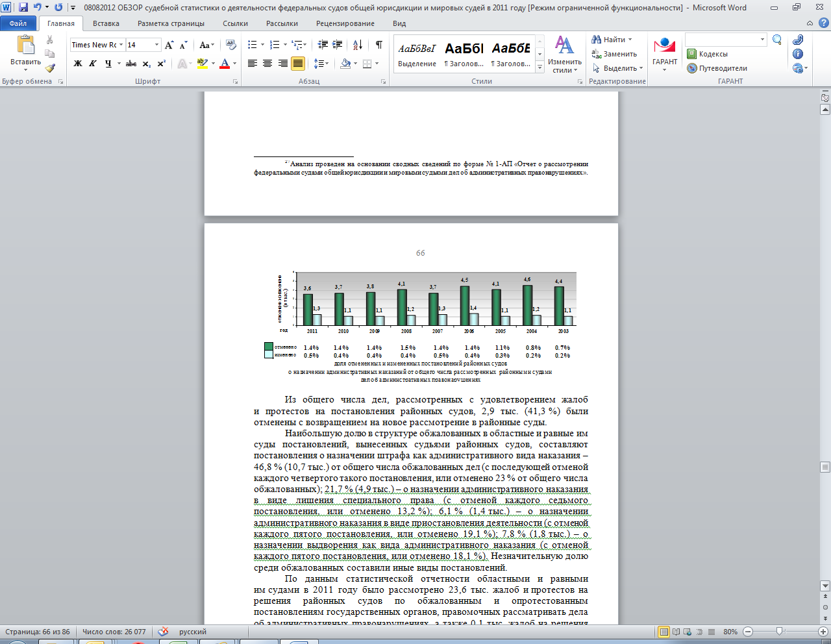Switch to the Вид tab
Image resolution: width=831 pixels, height=644 pixels.
tap(399, 23)
